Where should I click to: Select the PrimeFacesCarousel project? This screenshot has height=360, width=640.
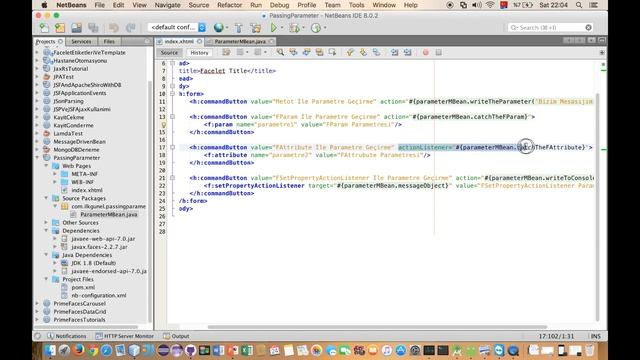(80, 304)
